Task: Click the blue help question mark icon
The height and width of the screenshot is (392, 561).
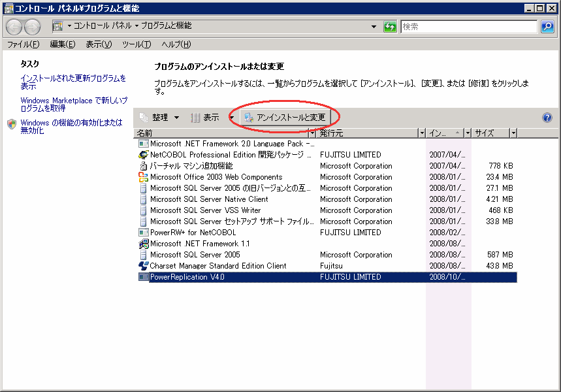Action: tap(547, 118)
